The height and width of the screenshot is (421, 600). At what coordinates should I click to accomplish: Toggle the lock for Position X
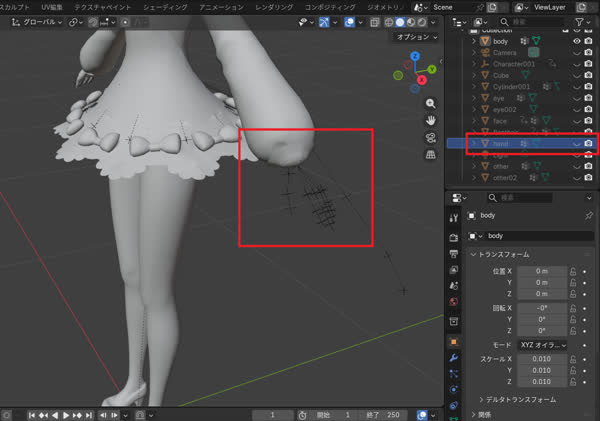572,271
